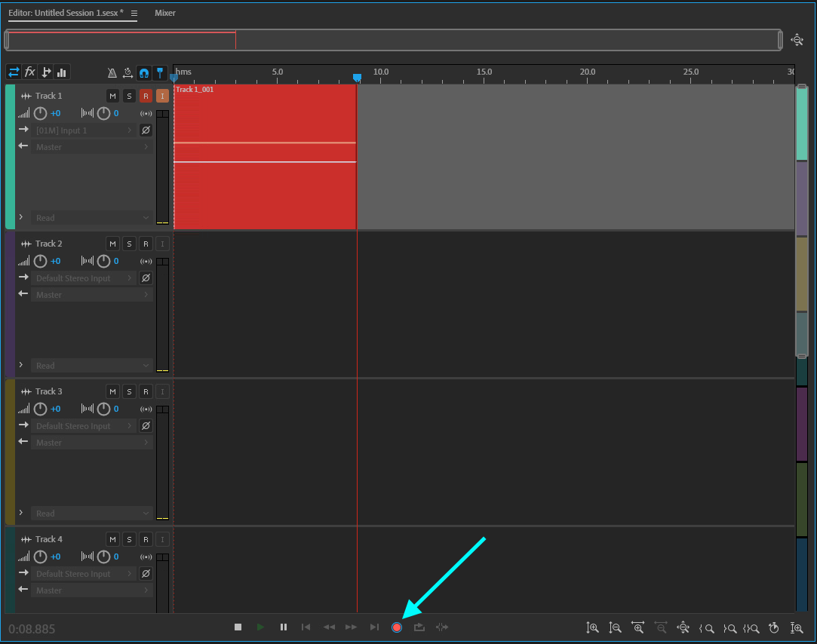
Task: Click zoom out full icon beside overview navigator
Action: pyautogui.click(x=797, y=40)
